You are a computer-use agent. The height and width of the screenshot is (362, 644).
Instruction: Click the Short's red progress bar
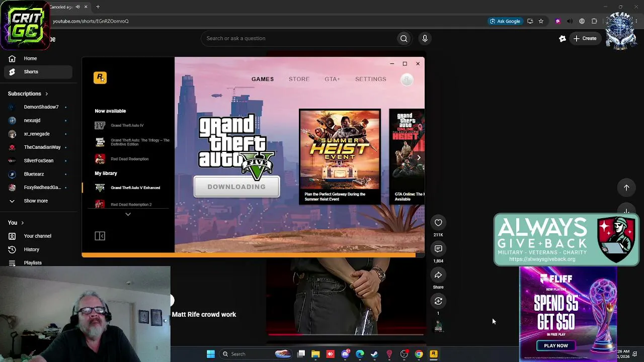347,334
